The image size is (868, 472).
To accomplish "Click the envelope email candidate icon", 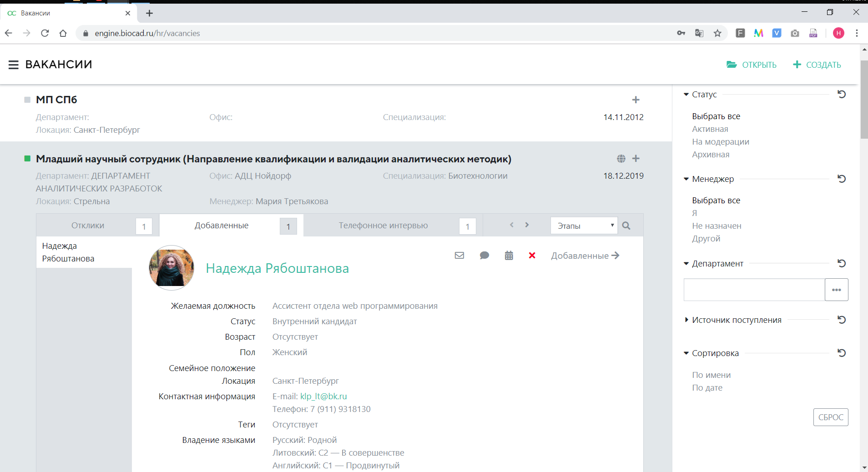I will pyautogui.click(x=459, y=256).
